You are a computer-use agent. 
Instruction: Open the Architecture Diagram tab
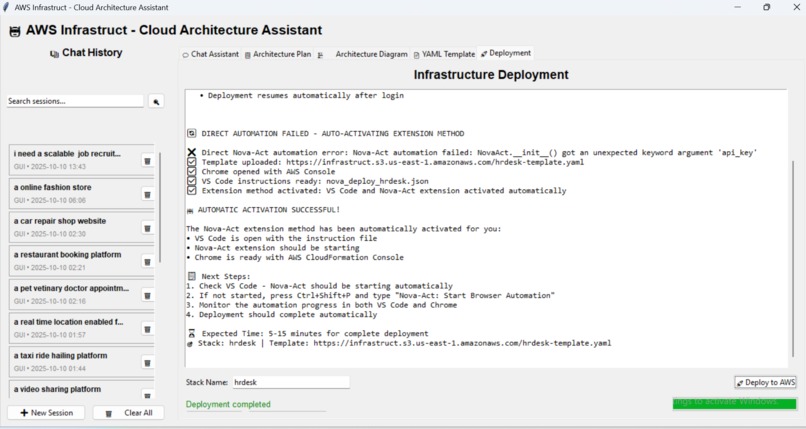click(363, 54)
